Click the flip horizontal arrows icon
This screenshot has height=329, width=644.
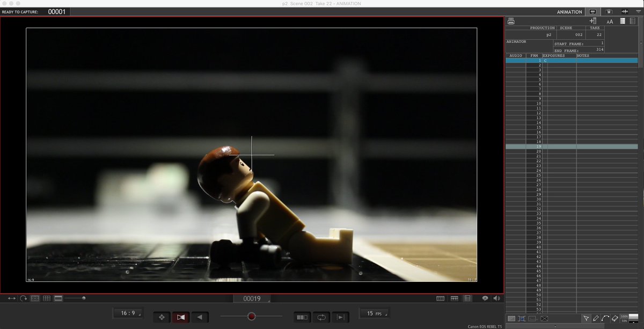click(x=12, y=298)
